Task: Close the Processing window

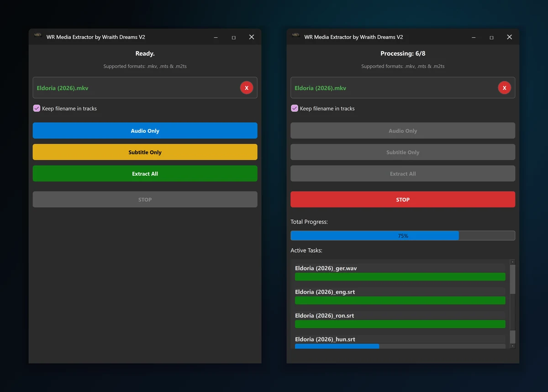Action: point(510,37)
